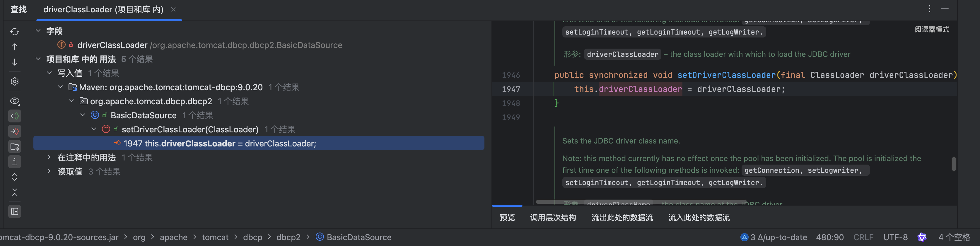This screenshot has width=980, height=246.
Task: Open the 4 个空格 indent settings
Action: [954, 237]
